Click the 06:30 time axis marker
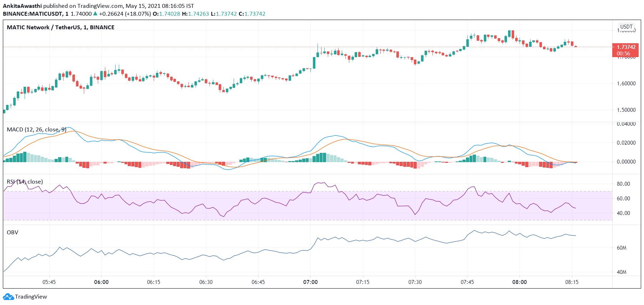 point(206,282)
